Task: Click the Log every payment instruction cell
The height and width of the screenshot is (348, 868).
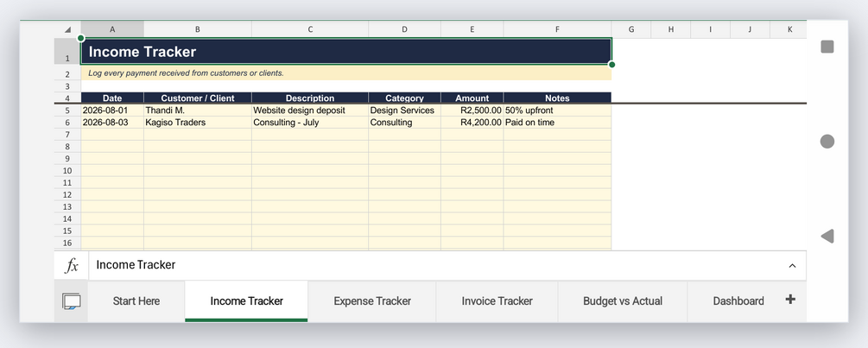Action: point(346,73)
